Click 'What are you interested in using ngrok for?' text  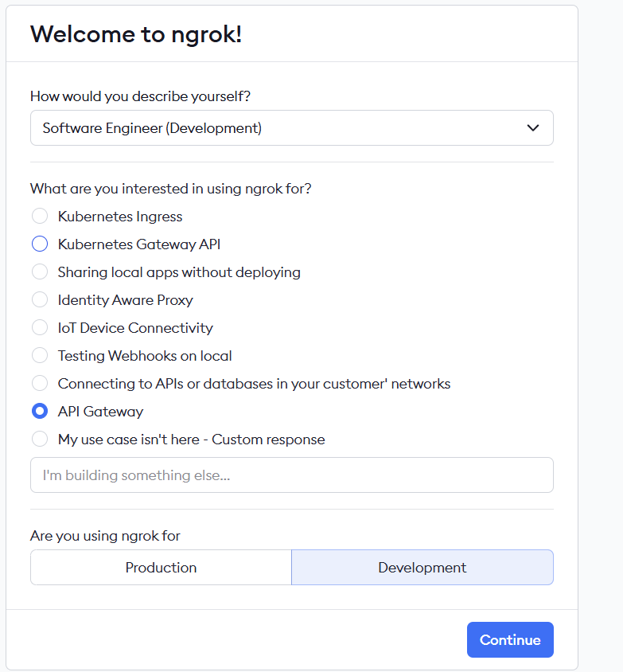(x=170, y=189)
